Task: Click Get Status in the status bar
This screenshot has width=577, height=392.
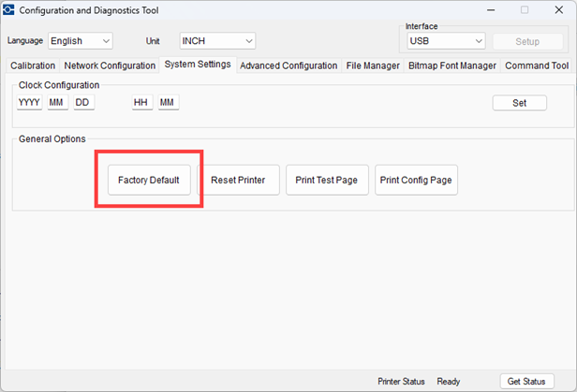Action: [x=526, y=381]
